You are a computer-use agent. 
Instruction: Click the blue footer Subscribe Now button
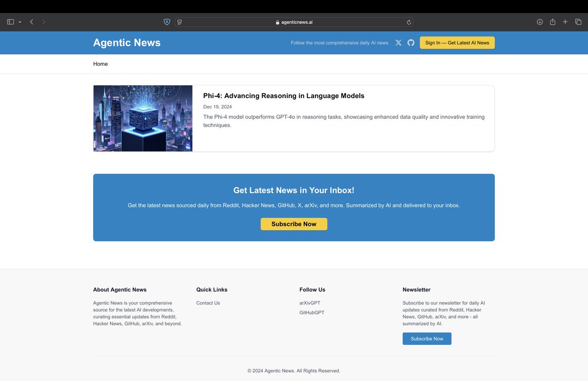coord(427,339)
